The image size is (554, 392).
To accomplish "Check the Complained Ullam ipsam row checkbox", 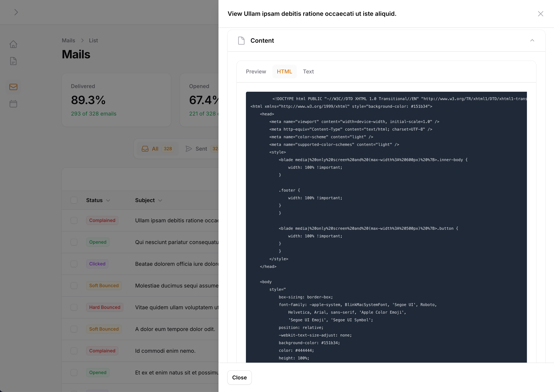I will coord(74,220).
